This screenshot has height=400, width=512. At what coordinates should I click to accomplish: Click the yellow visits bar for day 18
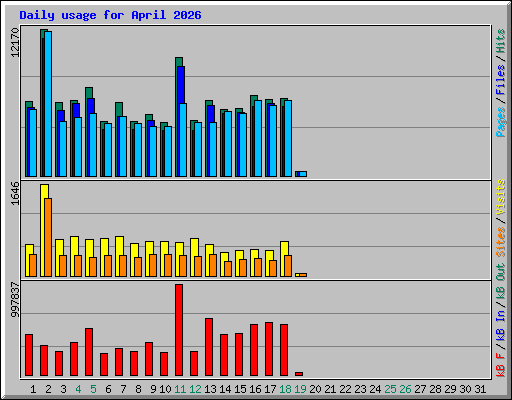[283, 249]
